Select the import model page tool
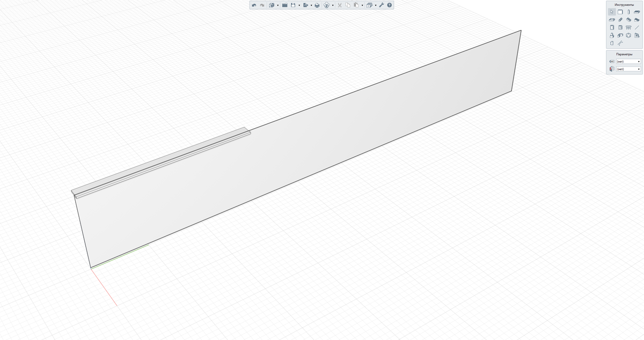644x340 pixels. pos(637,35)
